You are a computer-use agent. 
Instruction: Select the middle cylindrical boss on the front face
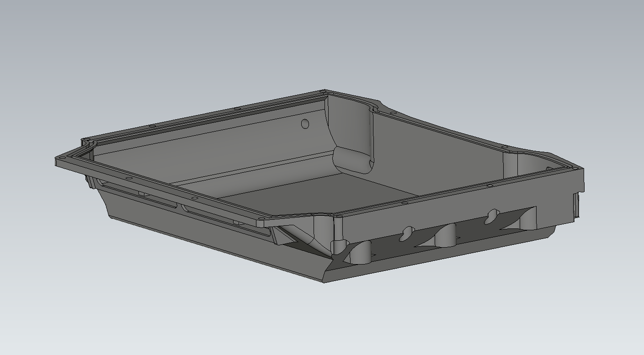click(x=446, y=235)
